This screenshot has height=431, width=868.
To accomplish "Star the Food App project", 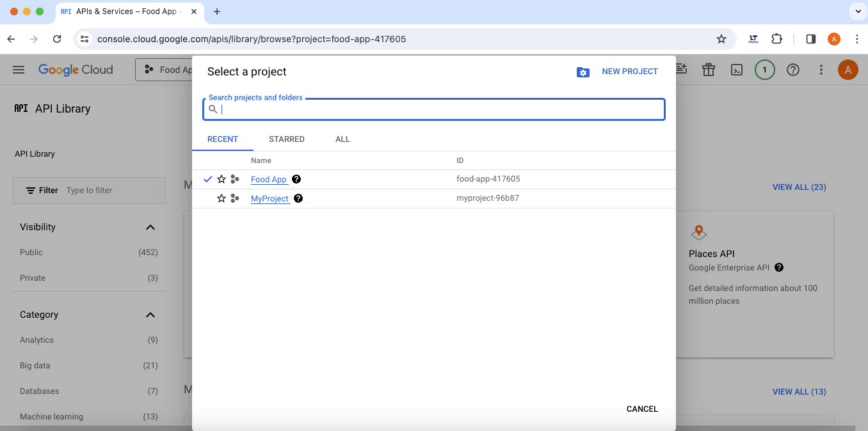I will [221, 179].
